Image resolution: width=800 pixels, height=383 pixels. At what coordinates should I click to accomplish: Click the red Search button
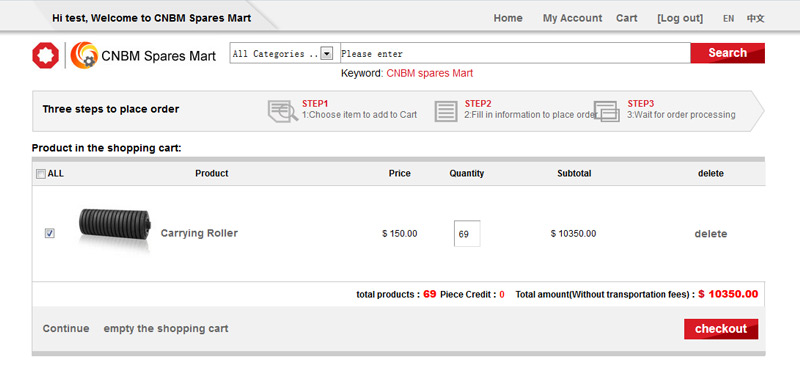click(x=728, y=53)
